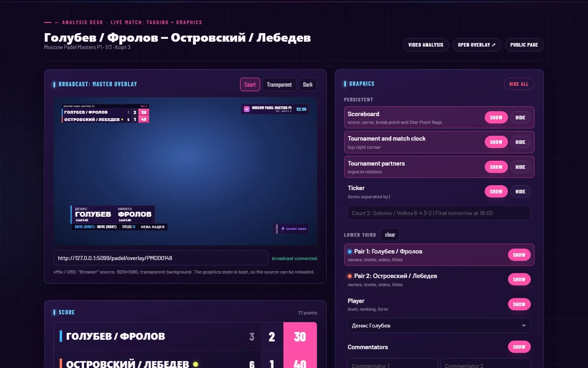The image size is (588, 368).
Task: Click Hide All graphics button
Action: click(x=519, y=84)
